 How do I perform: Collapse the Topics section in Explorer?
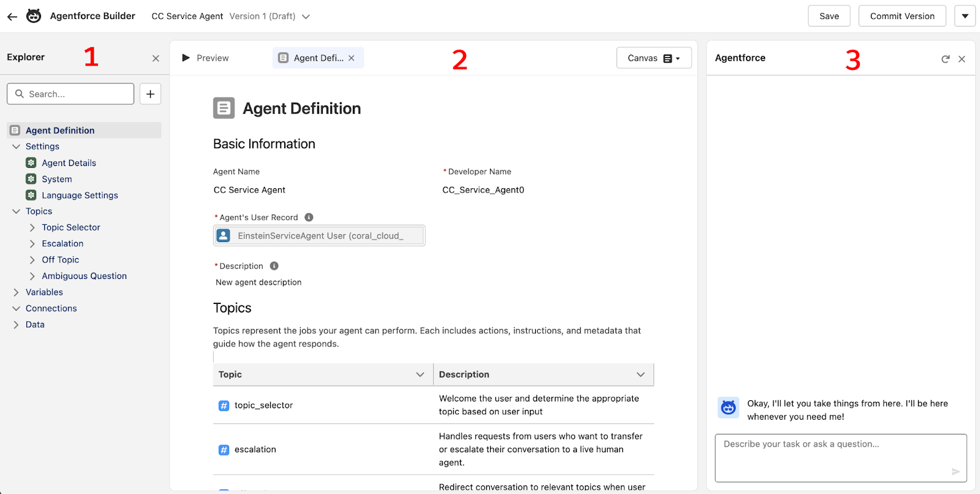click(x=16, y=211)
